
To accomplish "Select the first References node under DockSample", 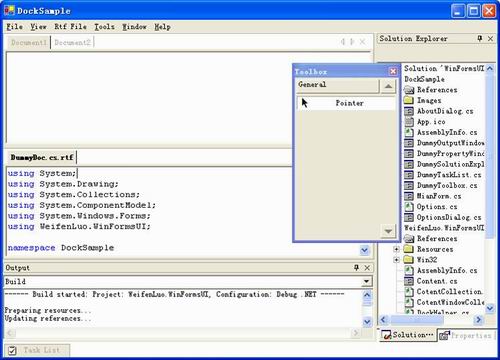I will [x=437, y=90].
